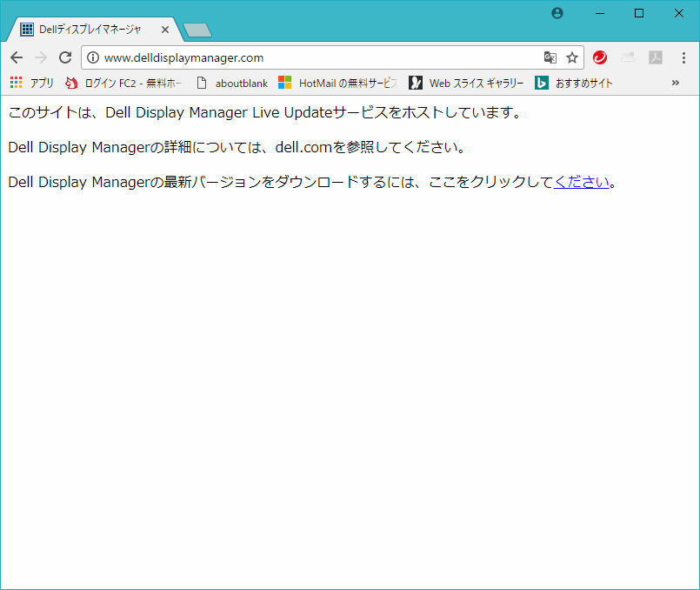Open the HotMail bookmark
Image resolution: width=700 pixels, height=590 pixels.
pos(337,84)
